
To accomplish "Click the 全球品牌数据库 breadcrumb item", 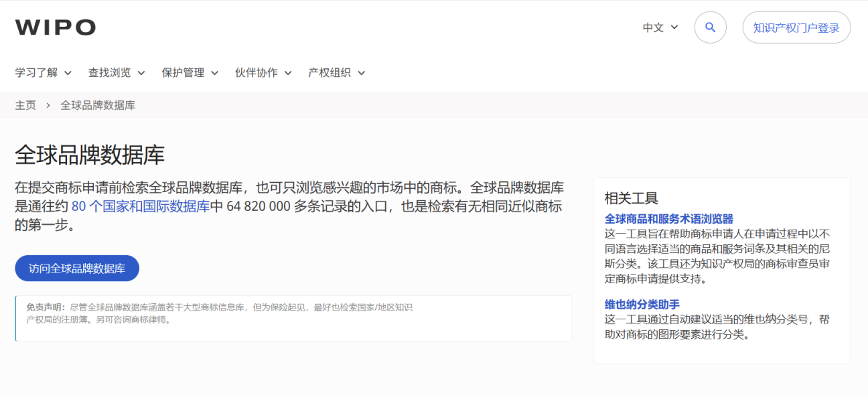I will 98,105.
